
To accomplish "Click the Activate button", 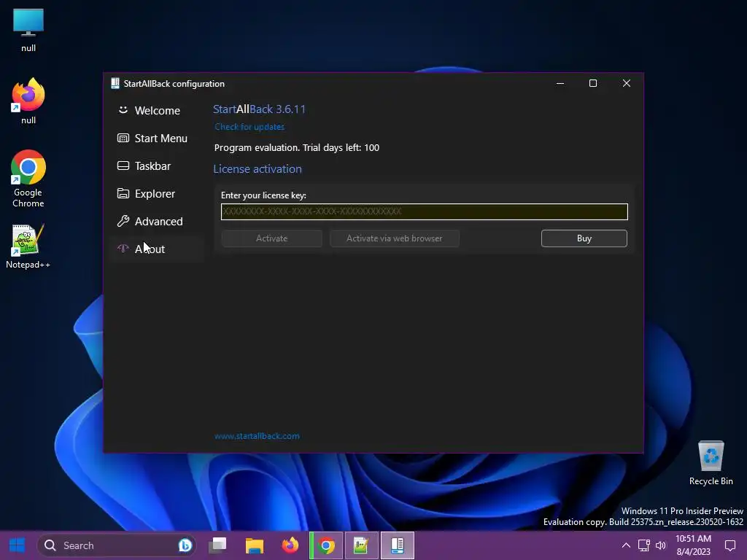I will [x=271, y=238].
